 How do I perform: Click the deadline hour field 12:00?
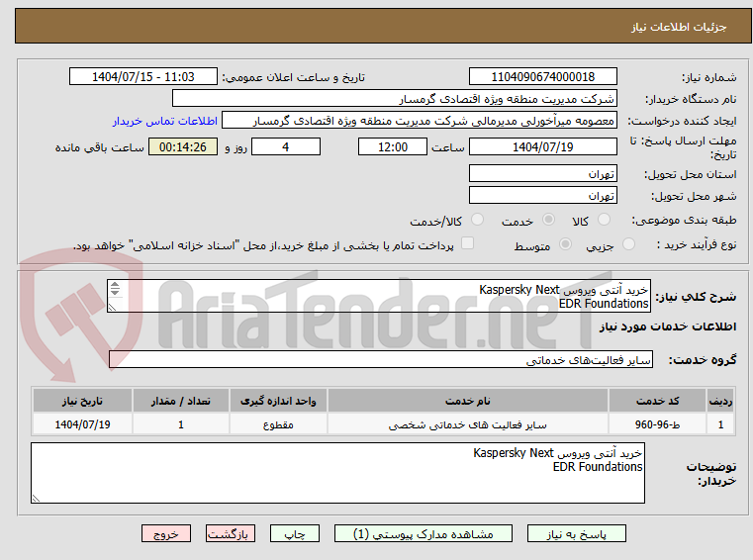[393, 146]
